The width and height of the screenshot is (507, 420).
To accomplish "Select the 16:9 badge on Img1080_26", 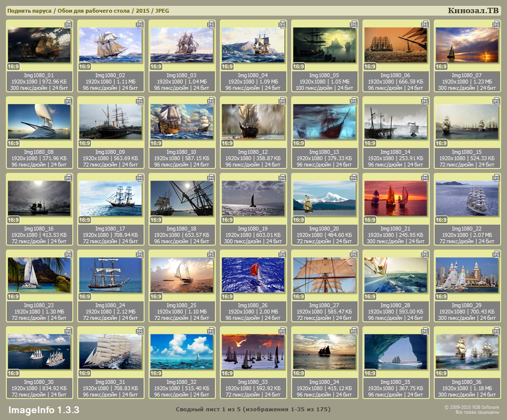I will tap(227, 296).
